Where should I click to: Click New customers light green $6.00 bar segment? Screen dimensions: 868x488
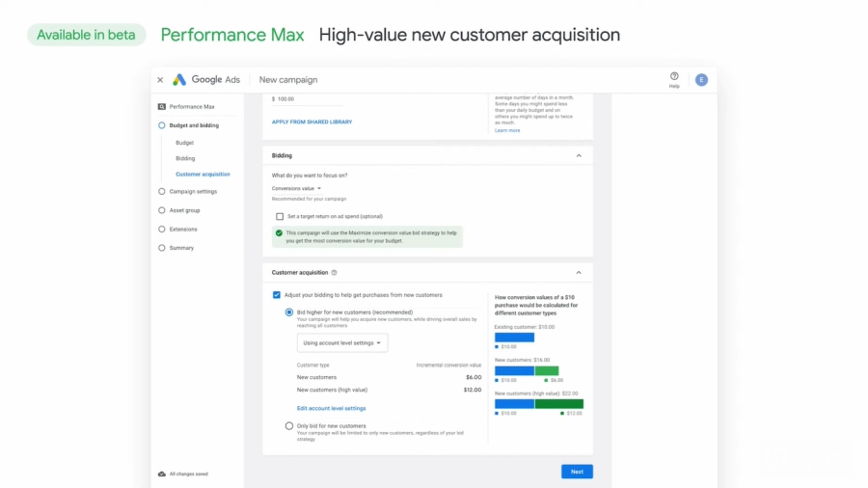547,370
